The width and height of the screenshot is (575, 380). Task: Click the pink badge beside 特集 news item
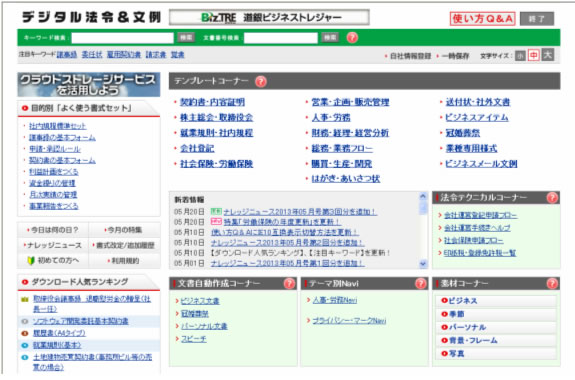216,222
